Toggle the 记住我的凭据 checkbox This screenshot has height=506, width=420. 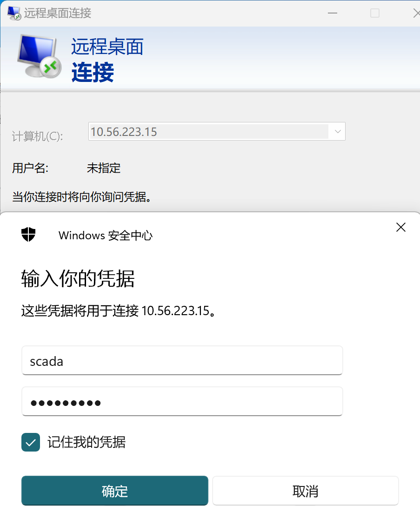click(x=31, y=442)
